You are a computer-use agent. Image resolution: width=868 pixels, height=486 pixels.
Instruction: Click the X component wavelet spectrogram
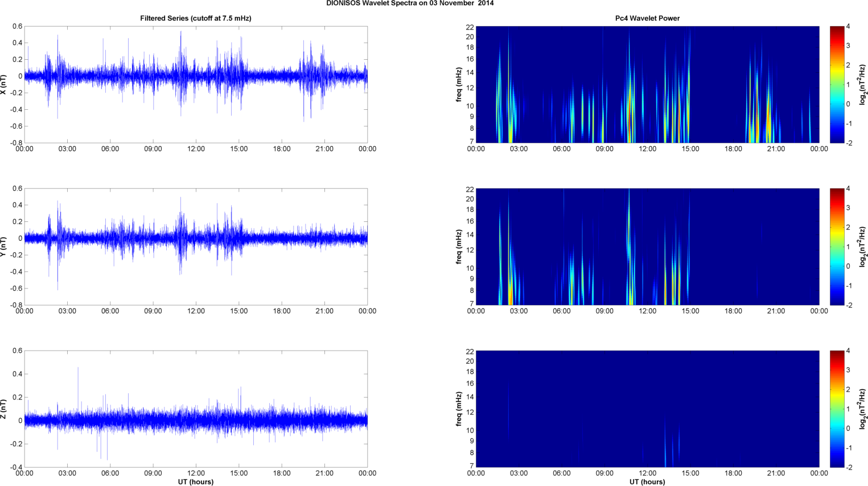coord(647,85)
